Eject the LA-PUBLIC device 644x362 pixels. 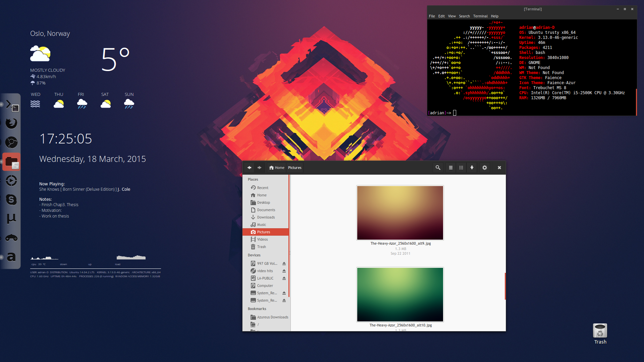[x=284, y=278]
